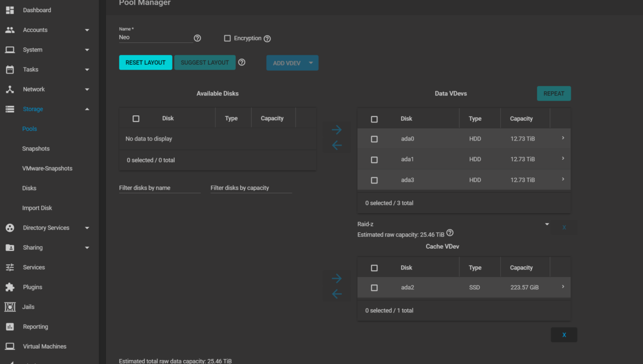Open the VMware-Snapshots page
This screenshot has height=364, width=643.
click(47, 169)
